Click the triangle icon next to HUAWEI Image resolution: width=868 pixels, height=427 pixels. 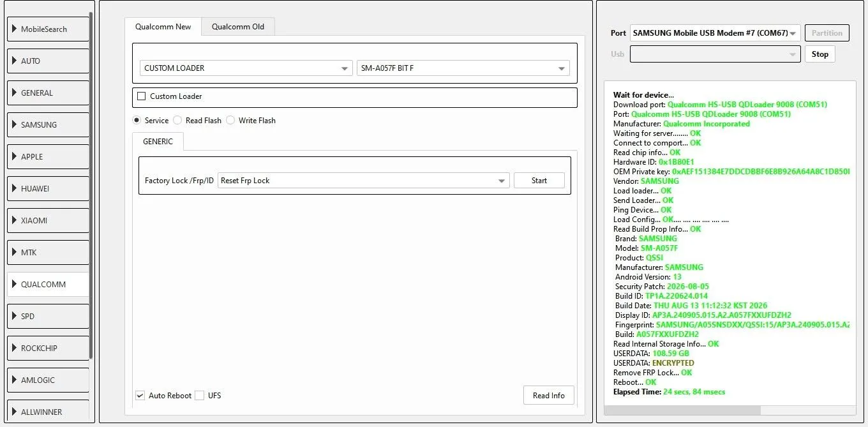pos(15,188)
